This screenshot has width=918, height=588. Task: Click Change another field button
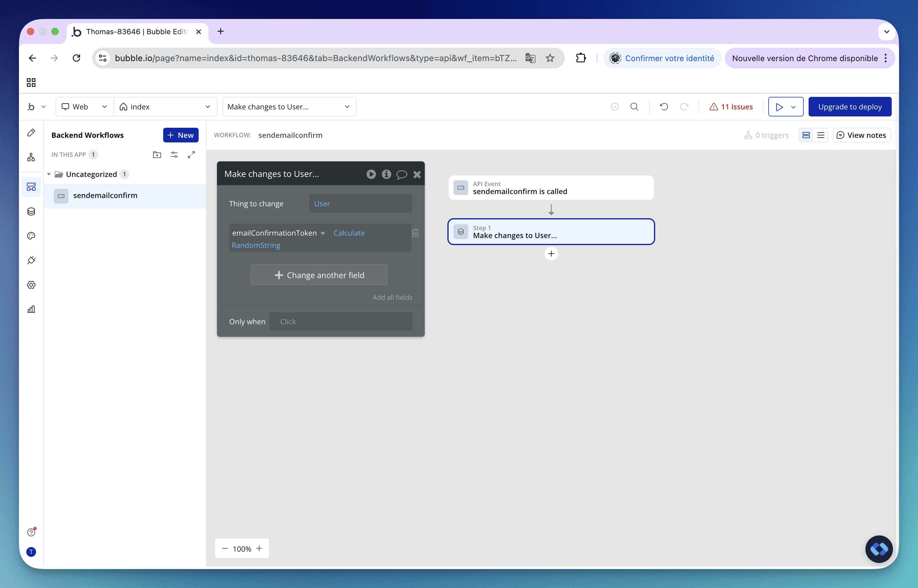pyautogui.click(x=319, y=275)
